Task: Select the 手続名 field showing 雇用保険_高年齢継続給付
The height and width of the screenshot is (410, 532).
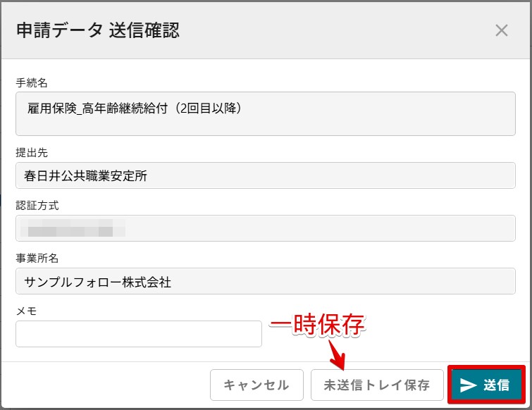Action: click(x=266, y=113)
